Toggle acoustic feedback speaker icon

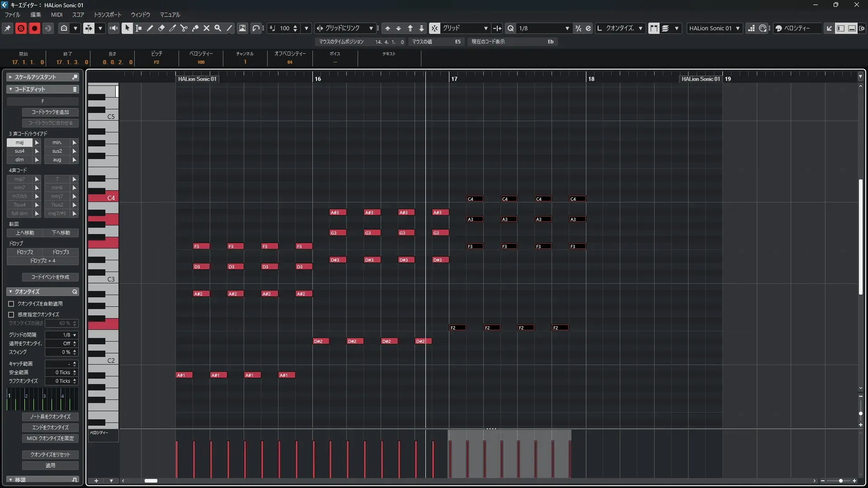(x=113, y=28)
